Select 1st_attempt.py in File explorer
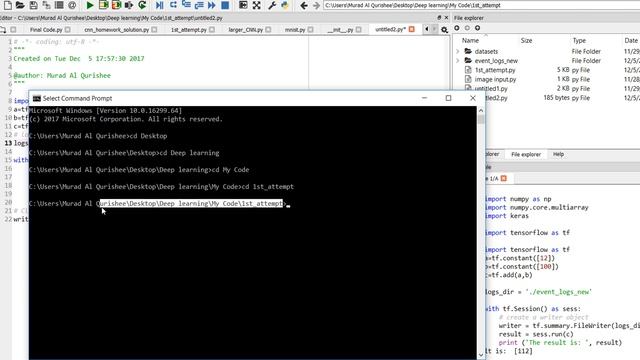 (495, 70)
